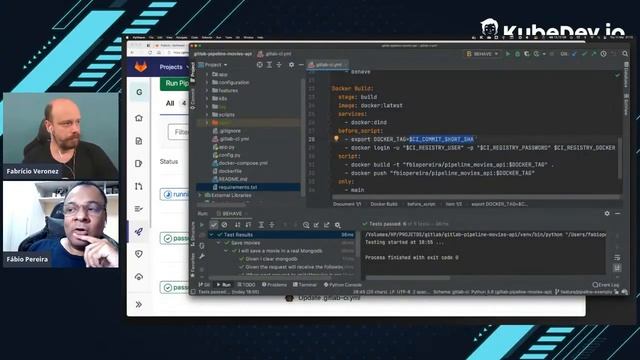Screen dimensions: 640x360
Task: Open the GitLab home icon in the sidebar
Action: point(139,118)
